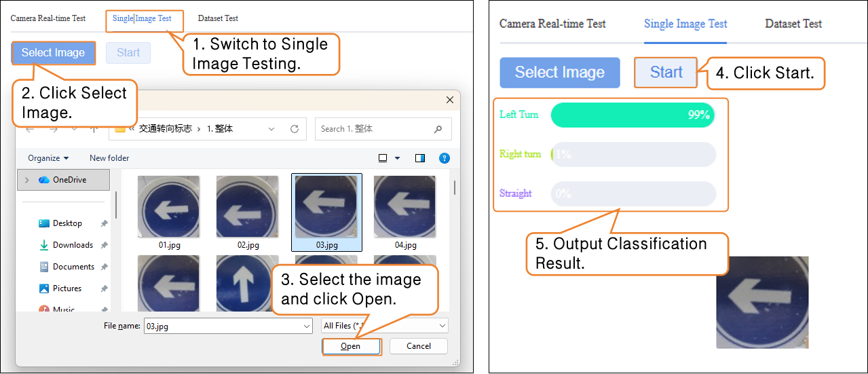Open the change view dropdown arrow
Image resolution: width=868 pixels, height=374 pixels.
click(398, 158)
